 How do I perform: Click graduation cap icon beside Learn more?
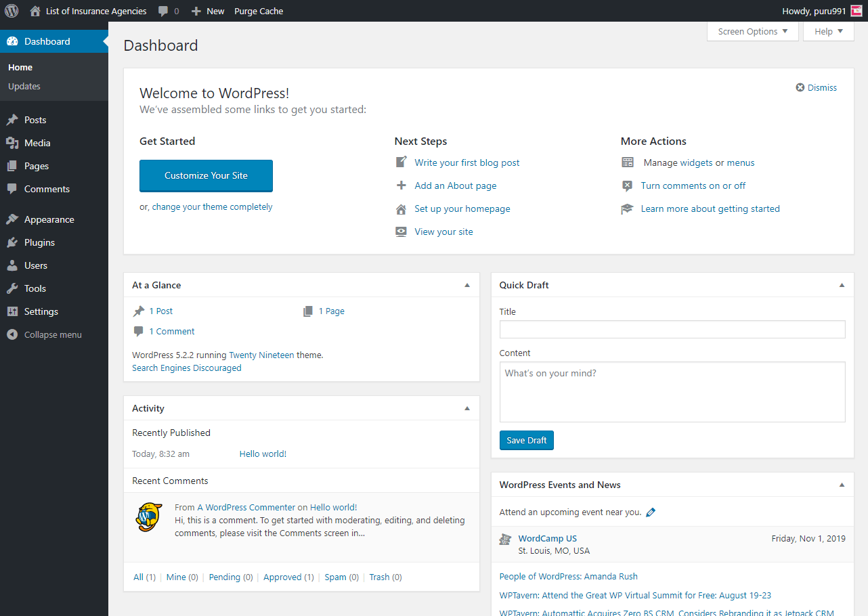(x=628, y=208)
